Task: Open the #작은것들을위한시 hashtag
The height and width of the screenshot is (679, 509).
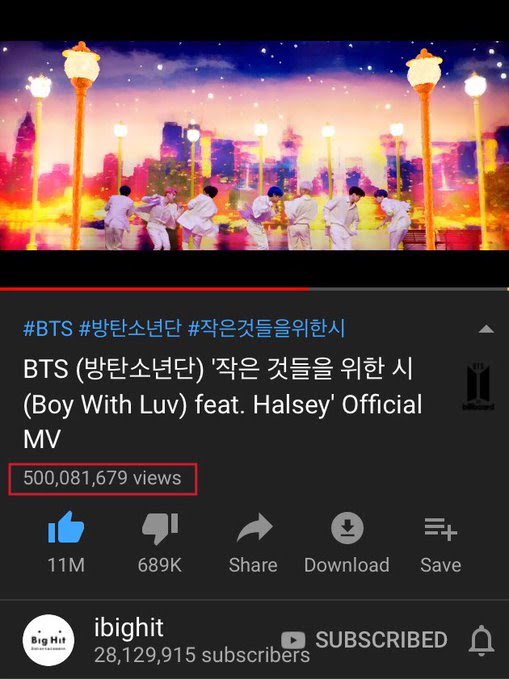Action: (266, 328)
